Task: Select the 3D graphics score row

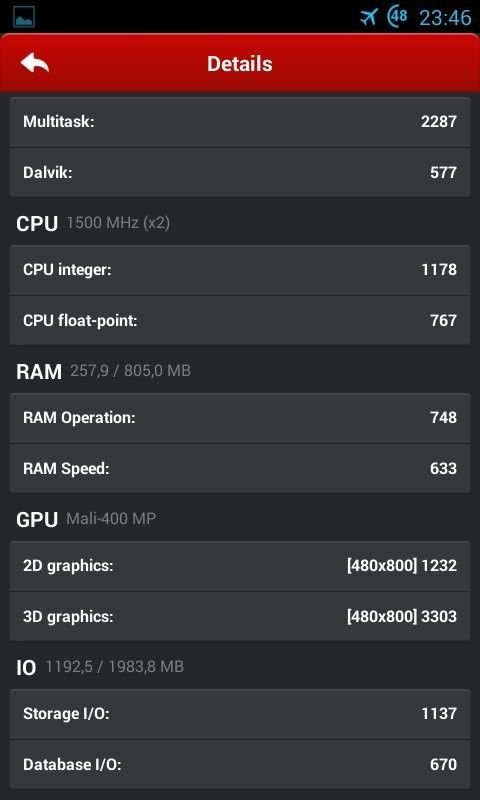Action: (240, 616)
